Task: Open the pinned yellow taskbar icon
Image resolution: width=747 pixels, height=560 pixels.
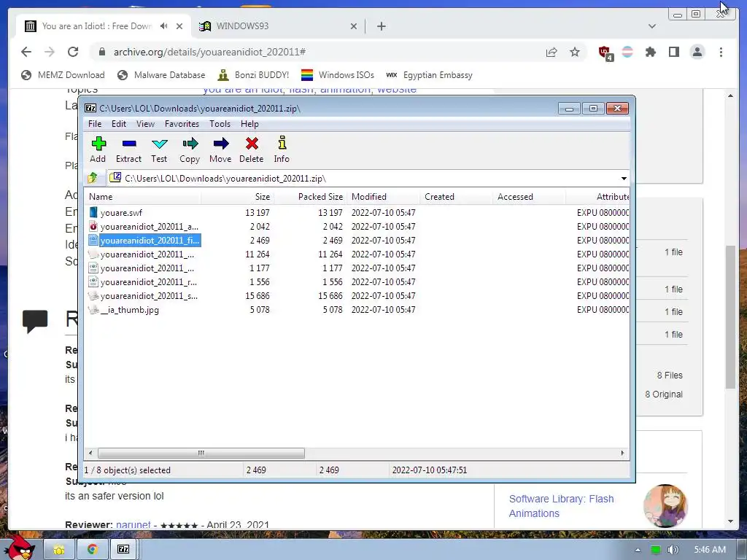Action: 59,550
